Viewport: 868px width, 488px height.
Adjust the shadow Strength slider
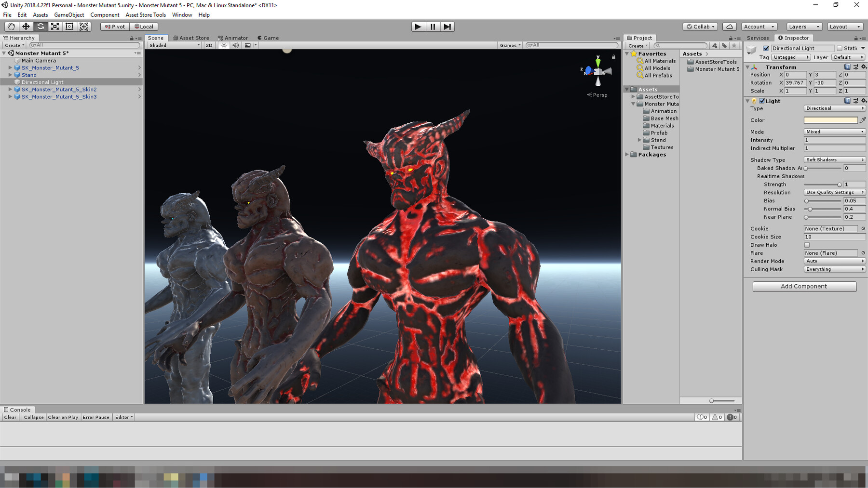tap(823, 185)
